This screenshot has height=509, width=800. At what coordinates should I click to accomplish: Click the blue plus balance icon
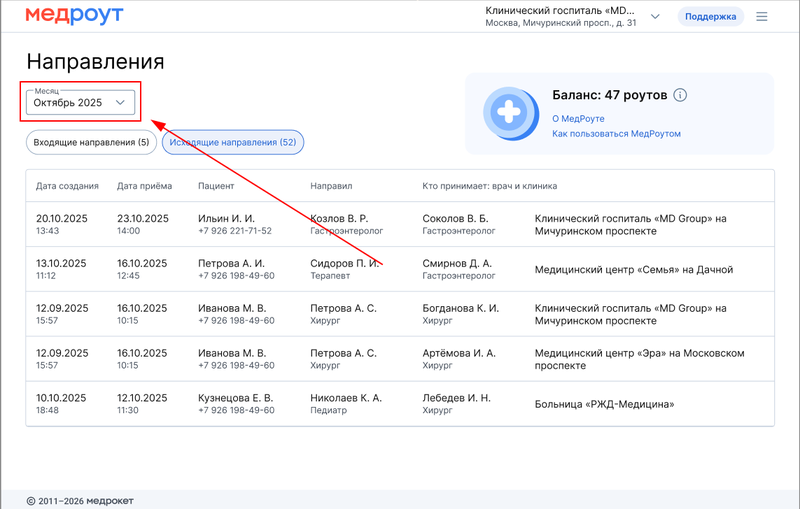pyautogui.click(x=510, y=113)
